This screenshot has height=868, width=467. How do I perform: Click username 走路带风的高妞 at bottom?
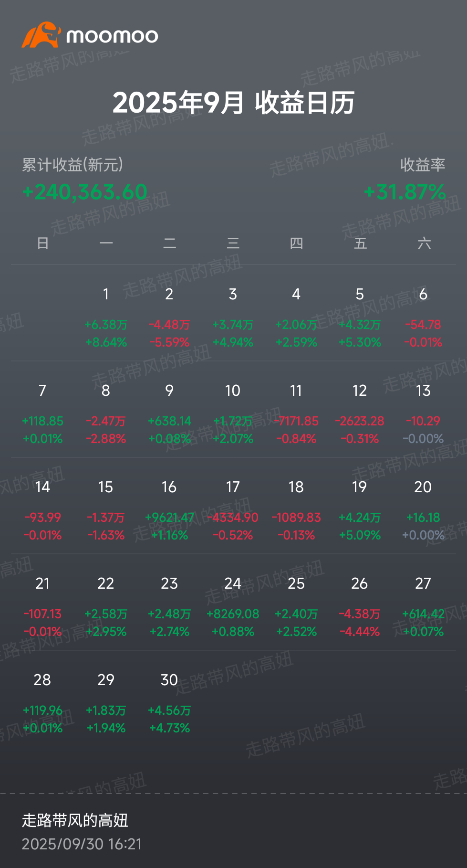click(x=75, y=820)
